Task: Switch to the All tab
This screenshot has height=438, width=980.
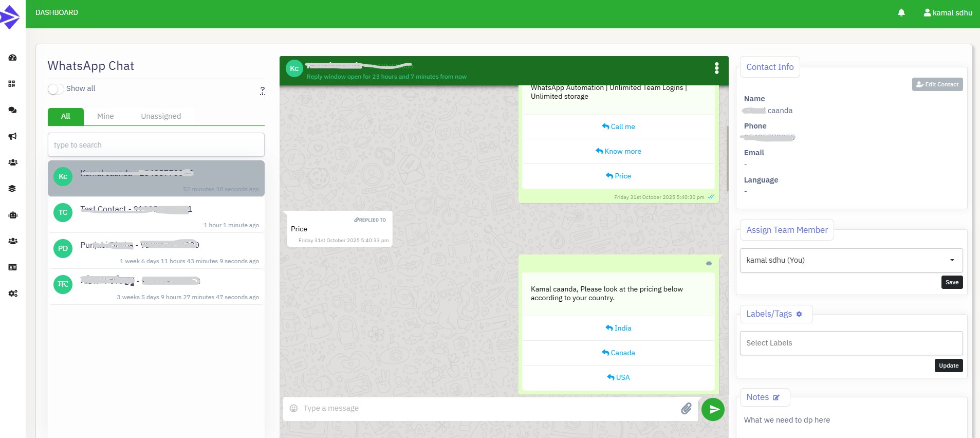Action: coord(65,116)
